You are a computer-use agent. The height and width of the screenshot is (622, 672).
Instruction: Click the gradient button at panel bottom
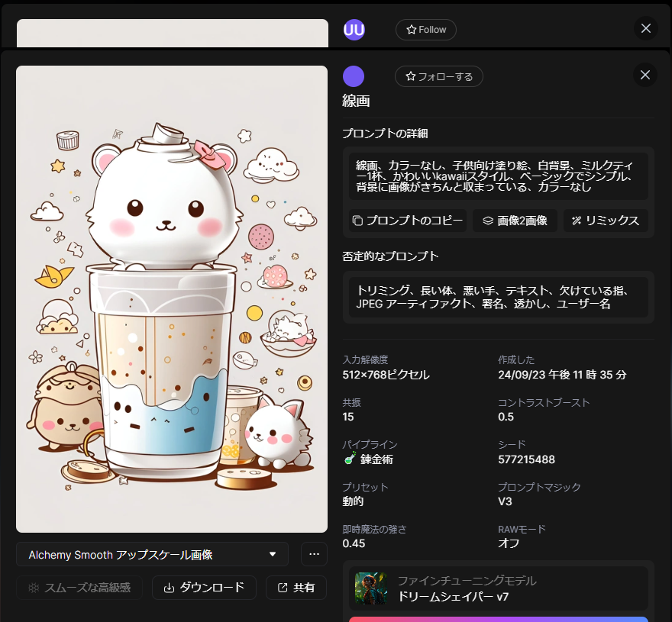pos(498,619)
